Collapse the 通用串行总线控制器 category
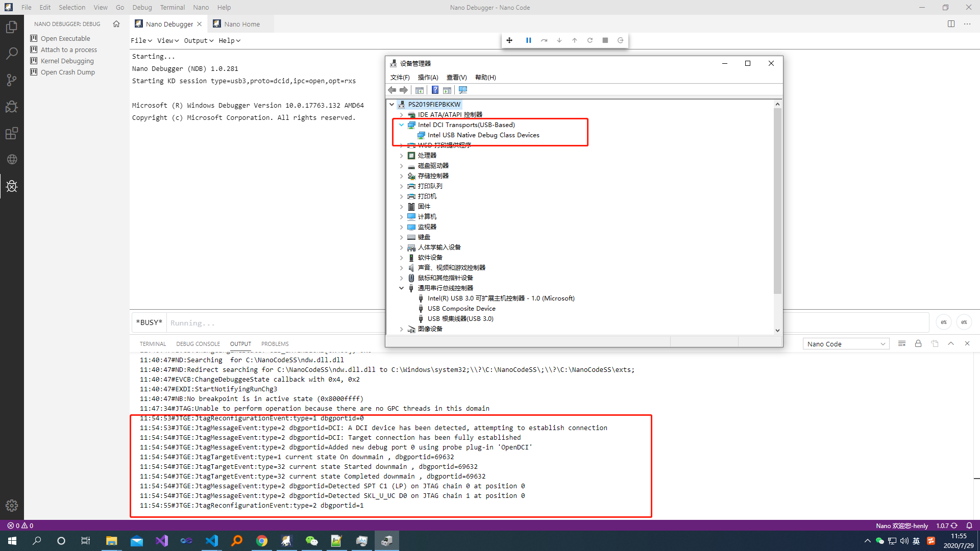 (402, 288)
